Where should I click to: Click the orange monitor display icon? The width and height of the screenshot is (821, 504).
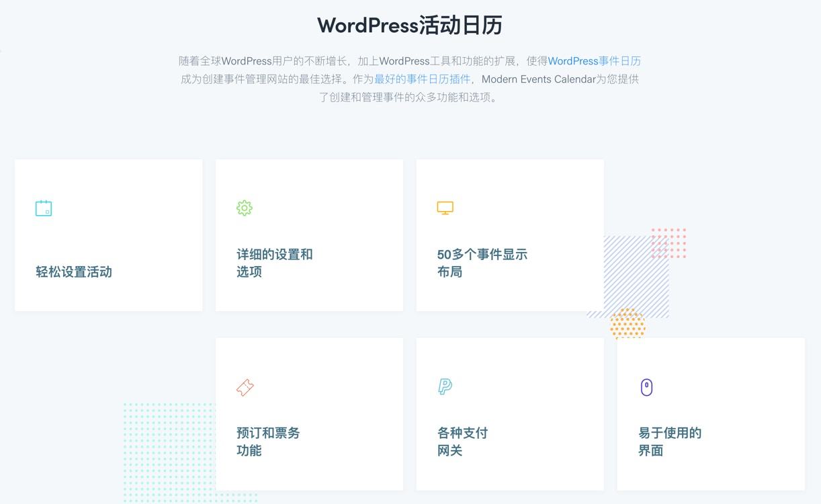tap(445, 208)
